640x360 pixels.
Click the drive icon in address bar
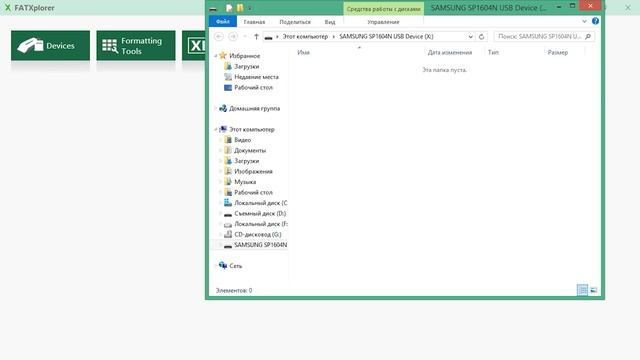(268, 37)
